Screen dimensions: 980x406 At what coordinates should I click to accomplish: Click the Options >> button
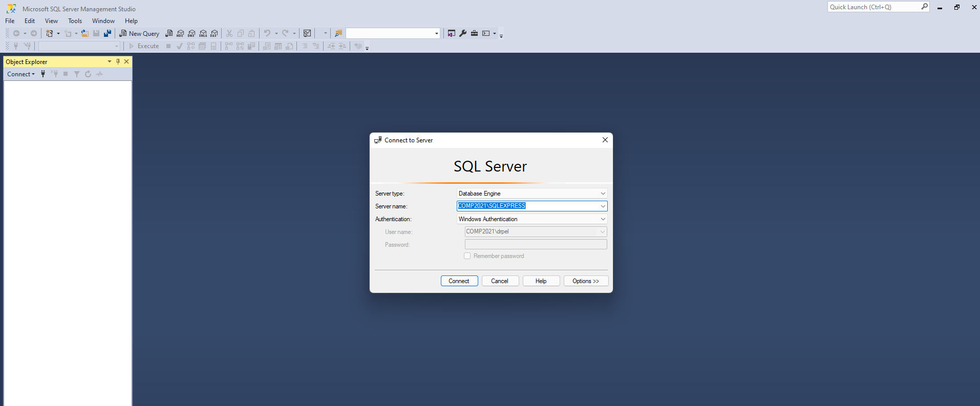click(586, 281)
